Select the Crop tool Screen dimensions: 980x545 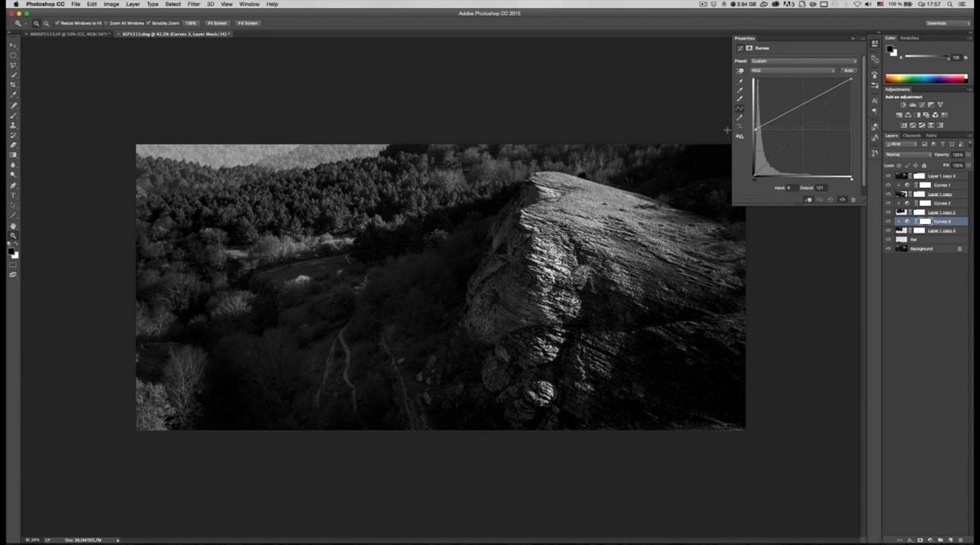click(x=13, y=85)
